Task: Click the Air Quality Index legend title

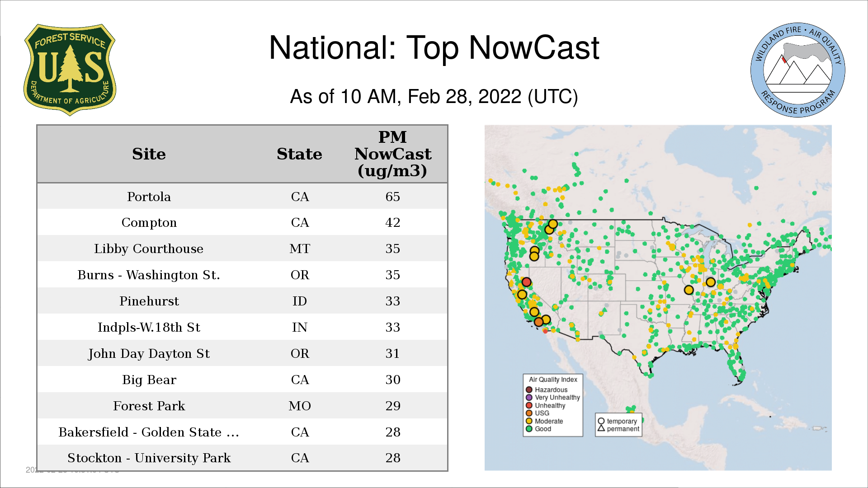Action: point(553,380)
